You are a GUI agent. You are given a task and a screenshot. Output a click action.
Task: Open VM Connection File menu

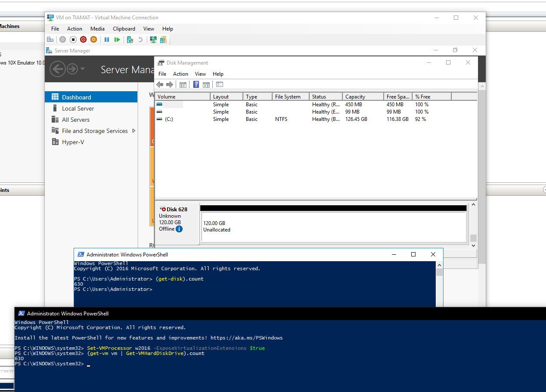[x=55, y=29]
